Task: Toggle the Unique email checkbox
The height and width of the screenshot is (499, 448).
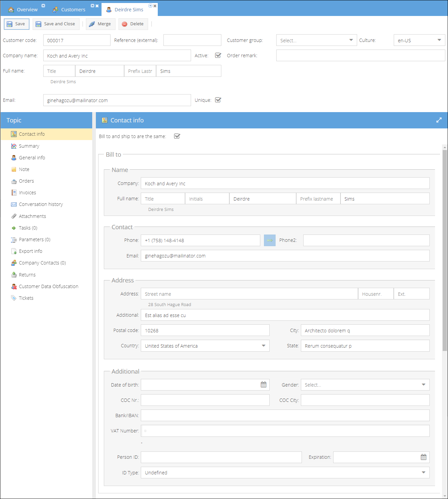Action: click(x=218, y=100)
